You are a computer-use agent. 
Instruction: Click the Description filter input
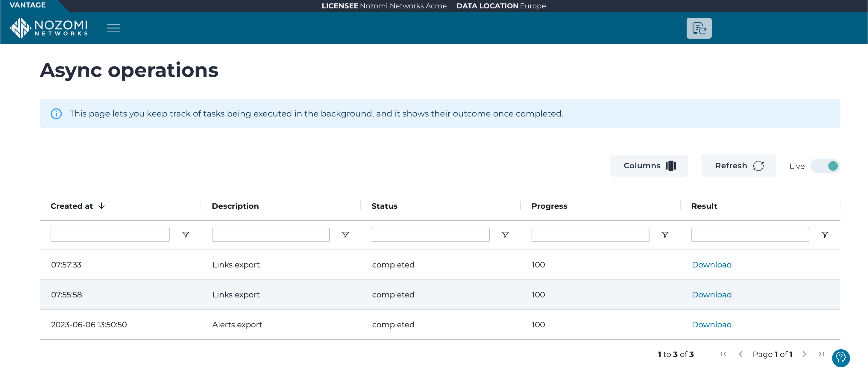271,235
